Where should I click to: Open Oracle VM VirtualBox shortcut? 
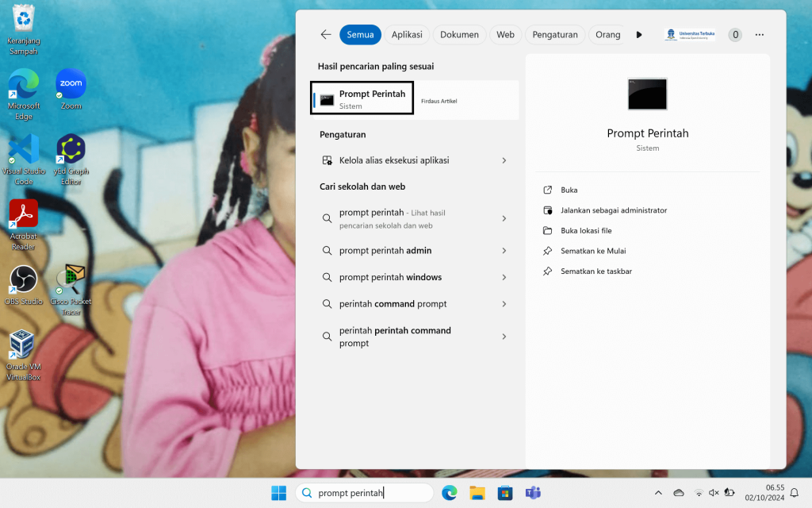[23, 347]
